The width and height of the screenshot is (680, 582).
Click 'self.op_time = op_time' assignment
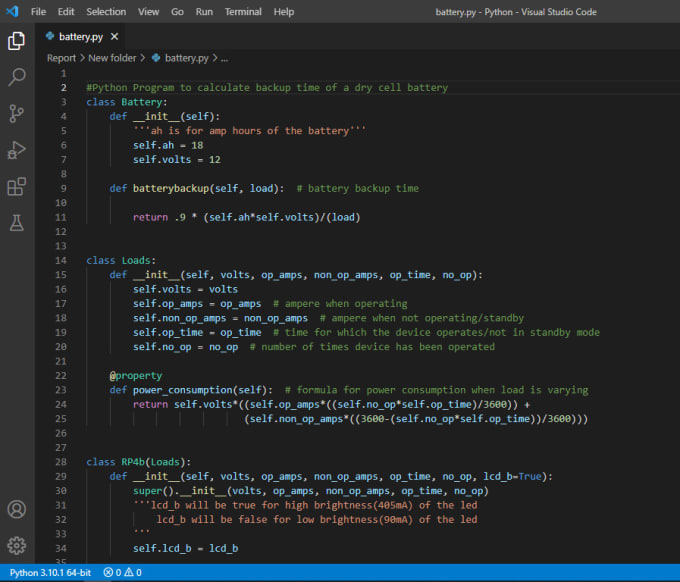tap(197, 332)
